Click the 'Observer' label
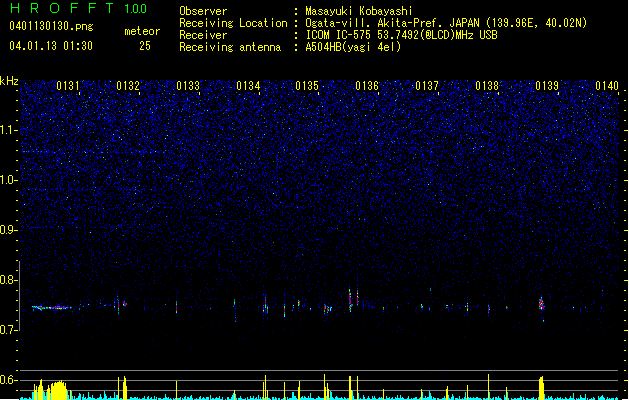Viewport: 629px width, 400px height. pyautogui.click(x=203, y=11)
